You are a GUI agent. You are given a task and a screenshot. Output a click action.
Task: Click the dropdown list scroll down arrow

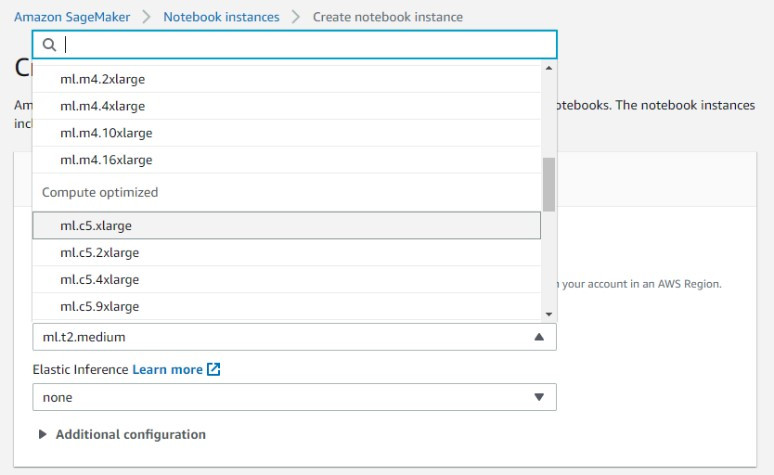549,315
